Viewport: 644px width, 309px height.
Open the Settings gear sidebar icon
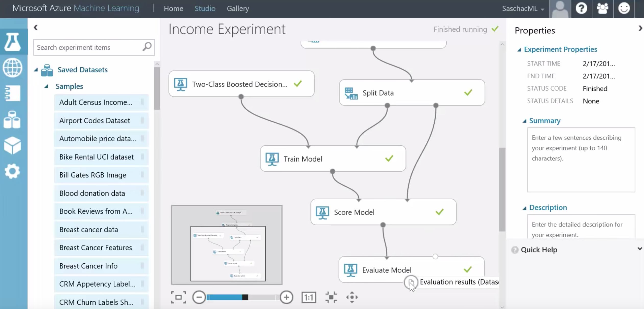click(12, 171)
